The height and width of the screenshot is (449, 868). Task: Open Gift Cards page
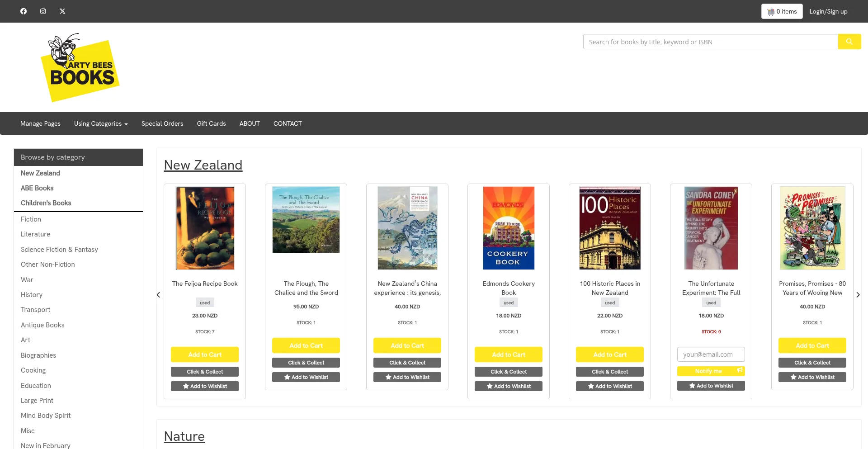[x=211, y=123]
